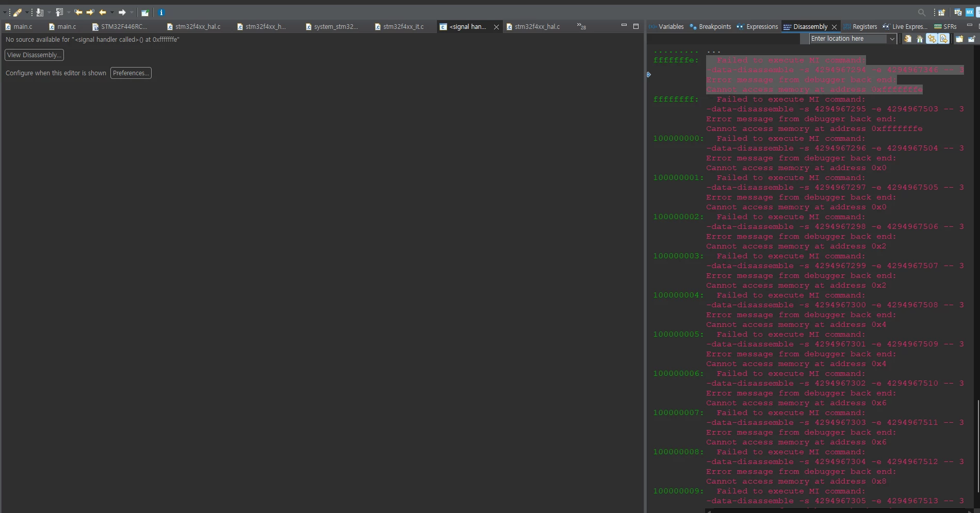Click the blue information icon in the toolbar
Viewport: 980px width, 513px height.
pyautogui.click(x=161, y=12)
